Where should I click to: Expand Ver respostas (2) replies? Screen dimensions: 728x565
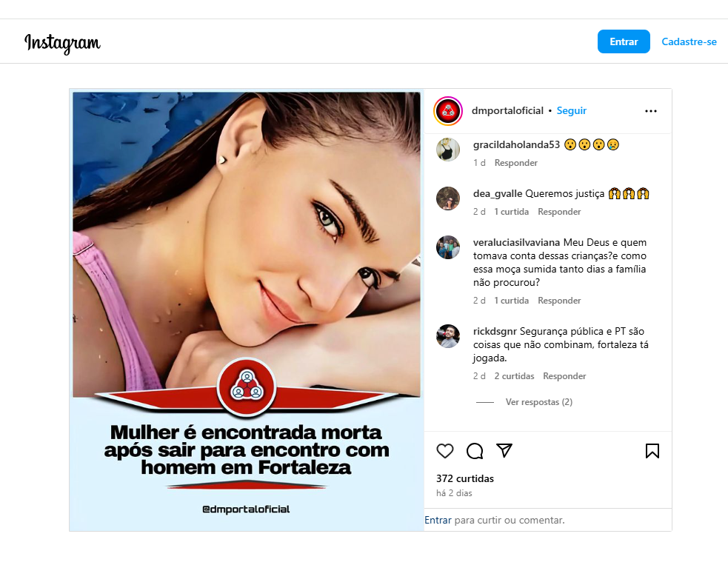(538, 402)
